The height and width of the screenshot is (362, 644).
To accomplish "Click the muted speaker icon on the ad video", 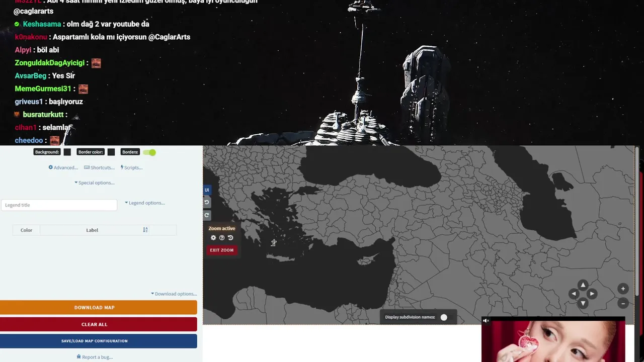I will [x=486, y=321].
